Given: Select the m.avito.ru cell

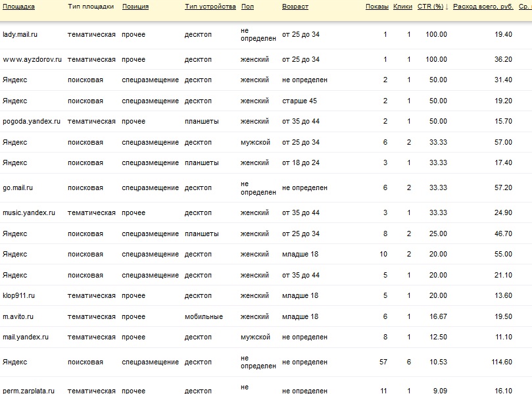Looking at the screenshot, I should (18, 316).
